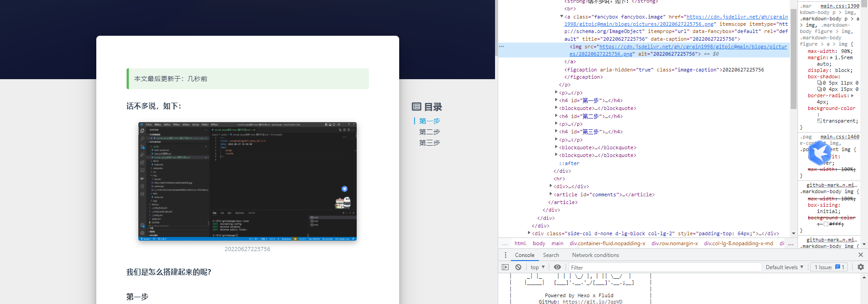Create a live expression with the eye icon
The image size is (868, 304).
click(557, 267)
